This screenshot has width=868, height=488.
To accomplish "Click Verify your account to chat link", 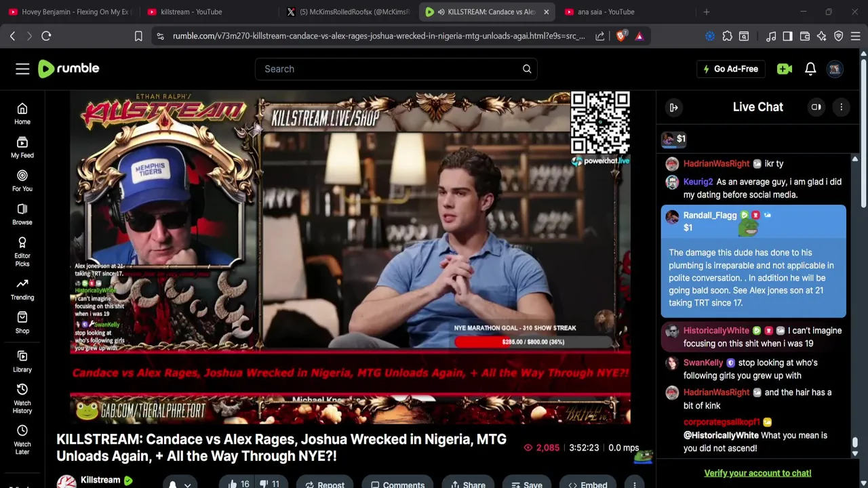I will point(757,473).
